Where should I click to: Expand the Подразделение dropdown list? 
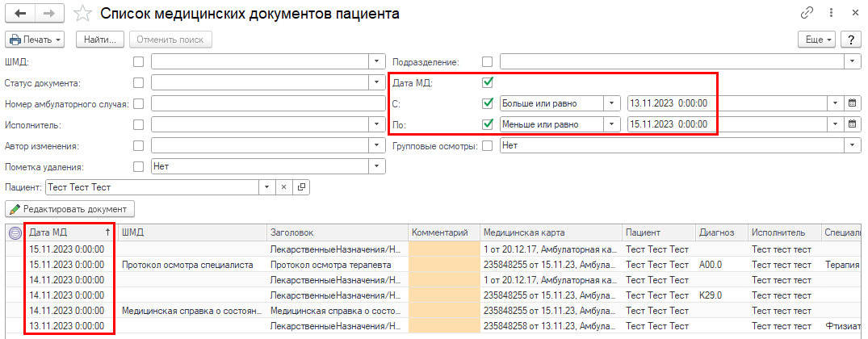click(x=852, y=61)
